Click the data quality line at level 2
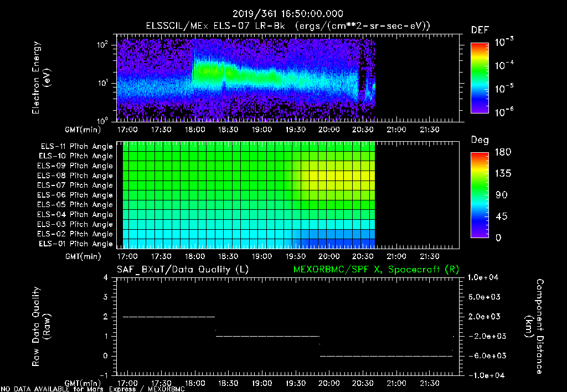The height and width of the screenshot is (392, 567). pos(168,317)
